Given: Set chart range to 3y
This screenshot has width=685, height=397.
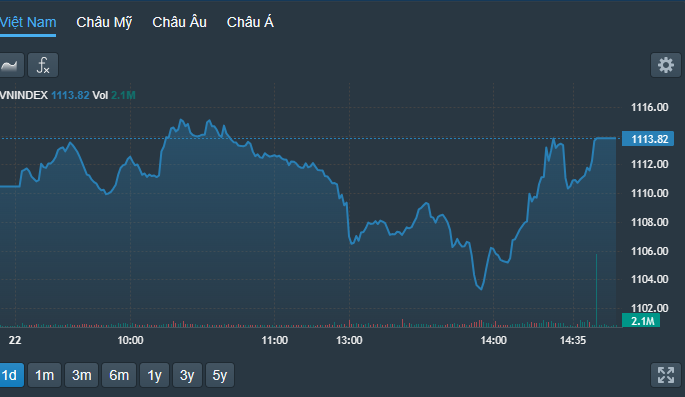Looking at the screenshot, I should 187,375.
